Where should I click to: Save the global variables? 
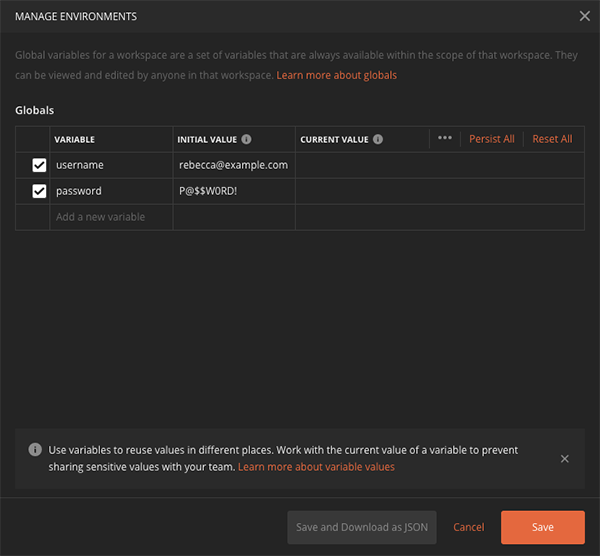coord(543,527)
